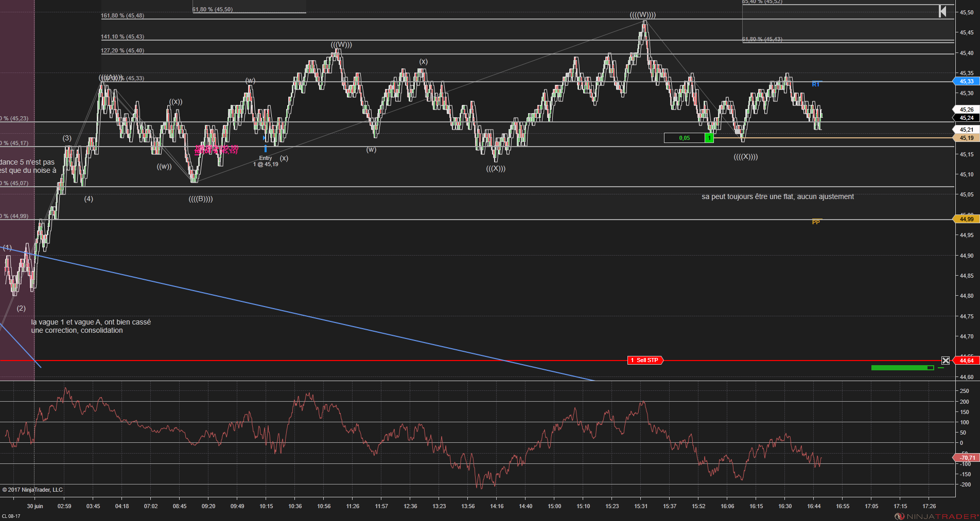The width and height of the screenshot is (980, 521).
Task: Click the 45,19 entry price marker
Action: coord(966,138)
